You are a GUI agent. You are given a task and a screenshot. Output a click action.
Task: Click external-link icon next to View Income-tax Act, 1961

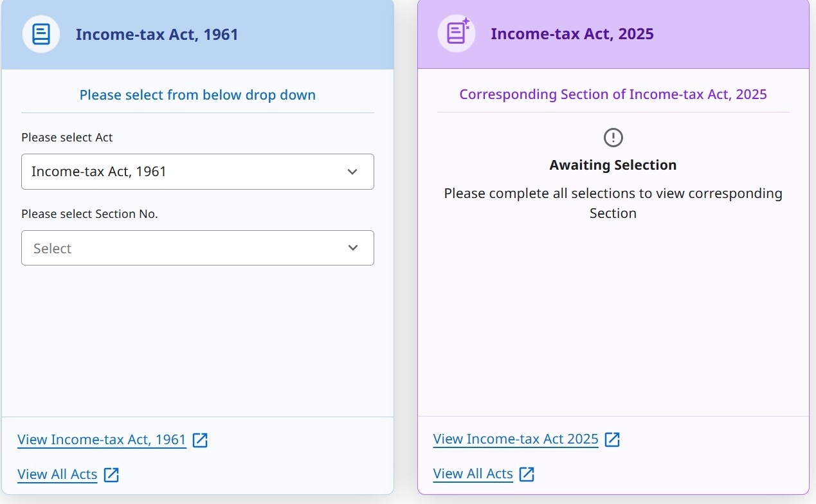click(200, 440)
